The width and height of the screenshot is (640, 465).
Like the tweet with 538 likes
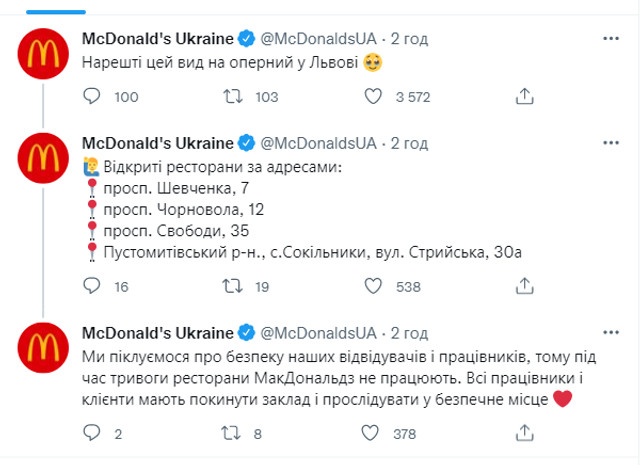coord(373,287)
